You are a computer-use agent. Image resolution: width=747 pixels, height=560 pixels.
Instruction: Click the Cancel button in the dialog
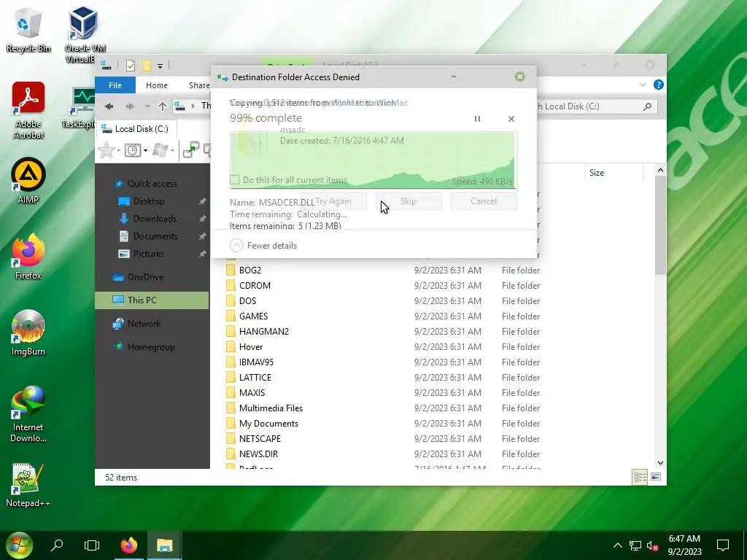point(484,201)
